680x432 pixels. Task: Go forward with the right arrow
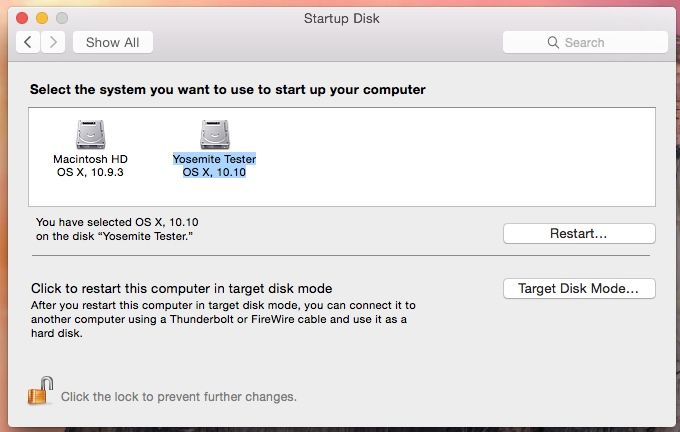click(x=53, y=42)
